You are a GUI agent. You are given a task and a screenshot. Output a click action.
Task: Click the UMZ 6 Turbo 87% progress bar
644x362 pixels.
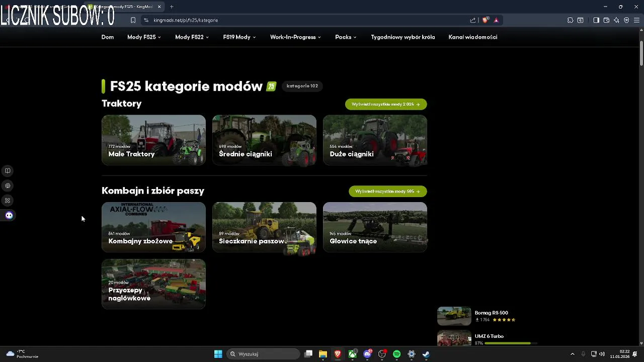click(511, 343)
